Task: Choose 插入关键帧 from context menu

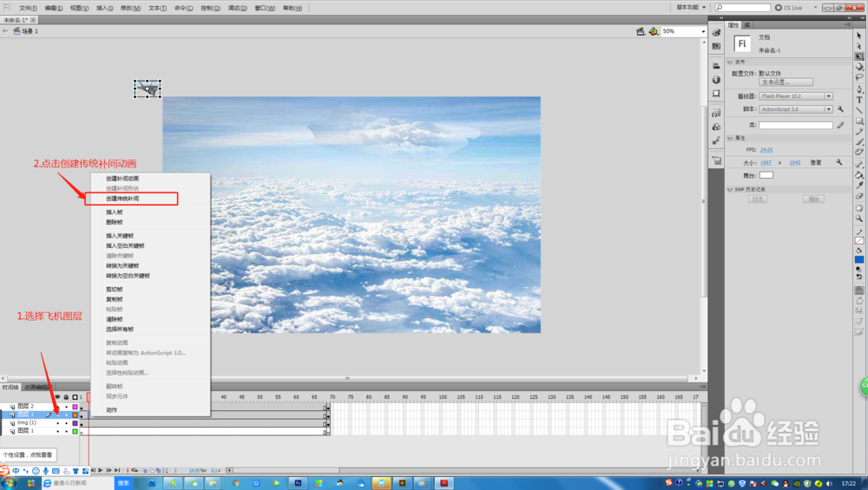Action: [x=120, y=236]
